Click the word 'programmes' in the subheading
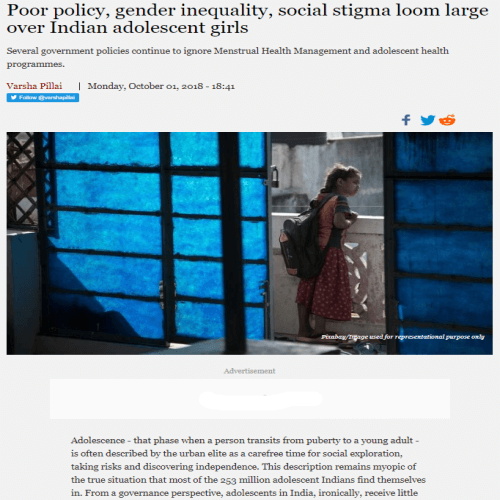Image resolution: width=500 pixels, height=500 pixels. coord(35,64)
